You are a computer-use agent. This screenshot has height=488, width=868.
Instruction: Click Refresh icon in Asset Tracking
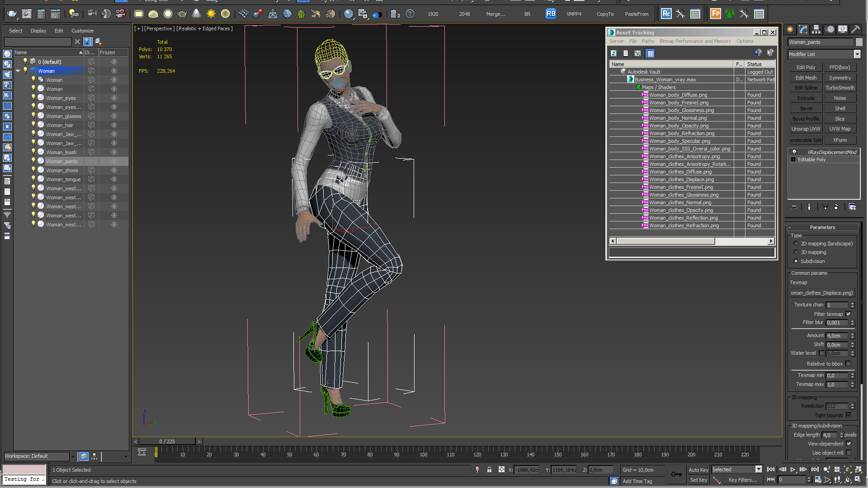coord(614,53)
